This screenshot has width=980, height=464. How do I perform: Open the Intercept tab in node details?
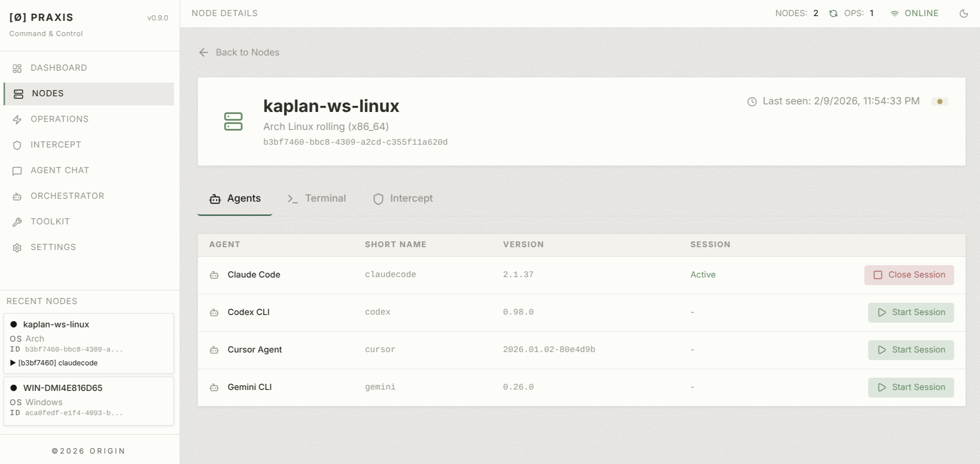tap(403, 198)
